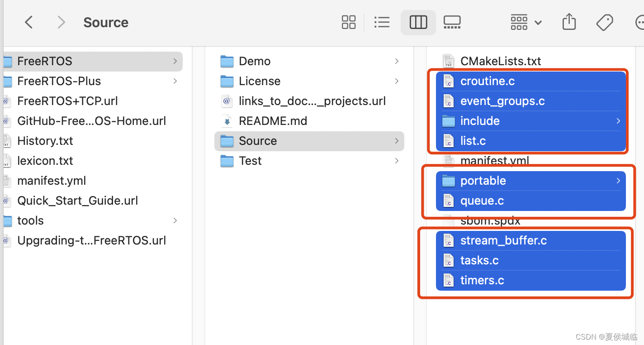Click the CMakeLists.txt file icon
Viewport: 644px width, 345px height.
(x=448, y=61)
